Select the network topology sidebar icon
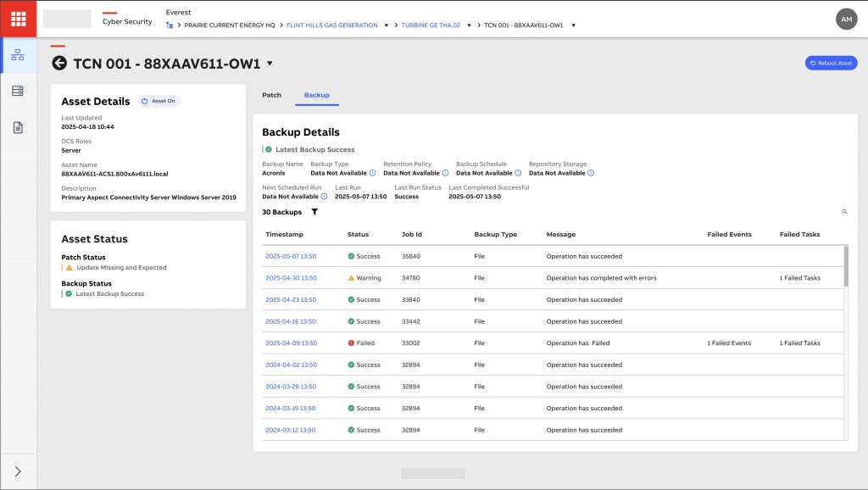The height and width of the screenshot is (490, 868). click(x=18, y=55)
